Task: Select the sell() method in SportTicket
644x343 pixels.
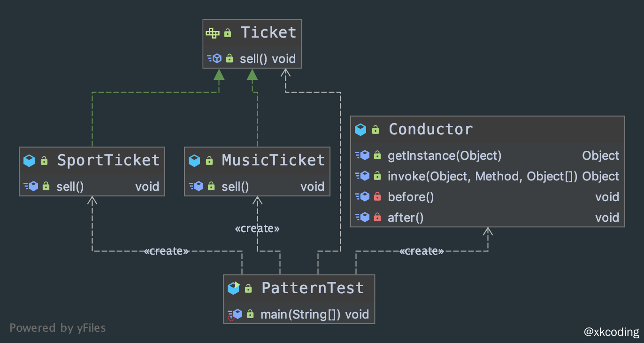Action: 70,187
